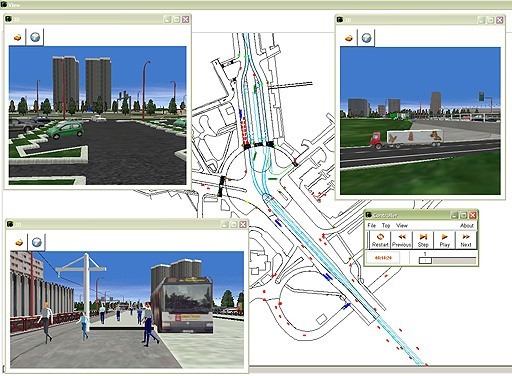This screenshot has height=376, width=512.
Task: Click the globe icon in top-right 3D window
Action: 366,38
